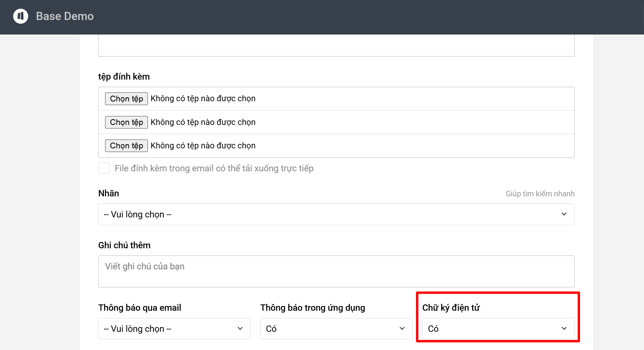Image resolution: width=644 pixels, height=350 pixels.
Task: Click third 'Không có tệp nào được chọn' text
Action: pos(203,146)
